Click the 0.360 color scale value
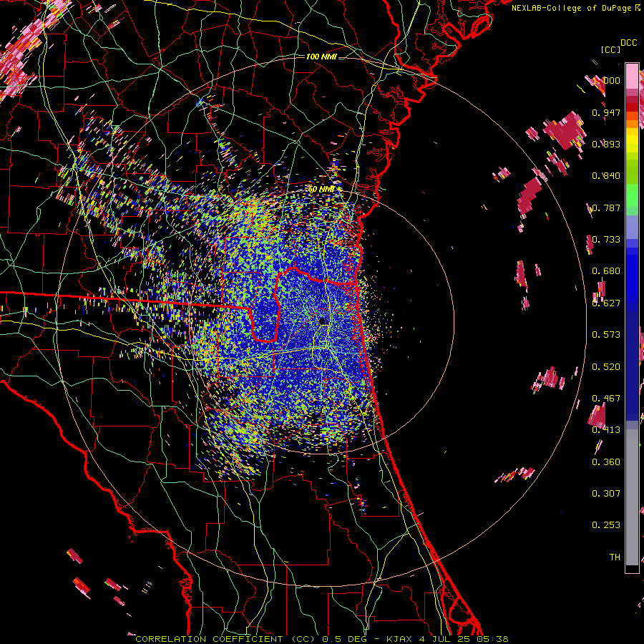644x644 pixels. coord(606,462)
